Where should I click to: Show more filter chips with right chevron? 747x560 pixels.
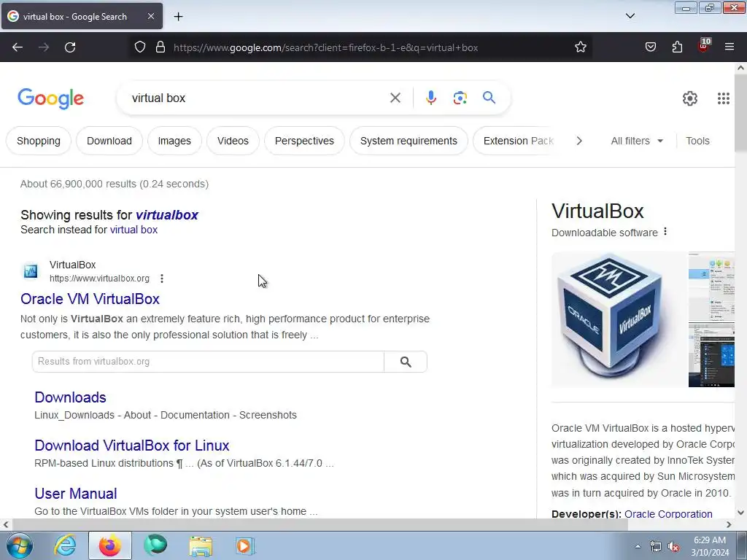(578, 141)
